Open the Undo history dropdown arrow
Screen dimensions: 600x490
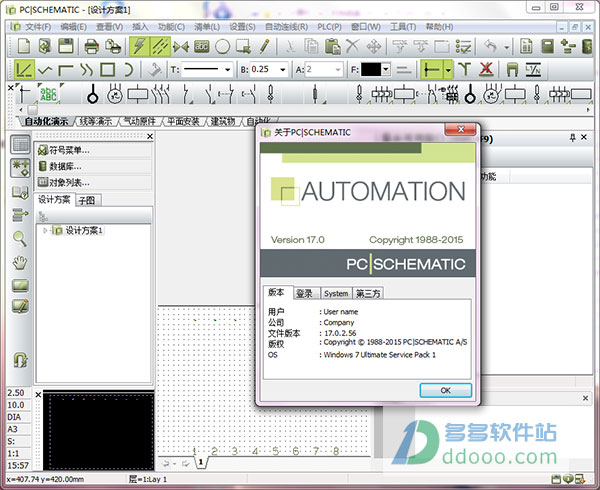pos(507,47)
